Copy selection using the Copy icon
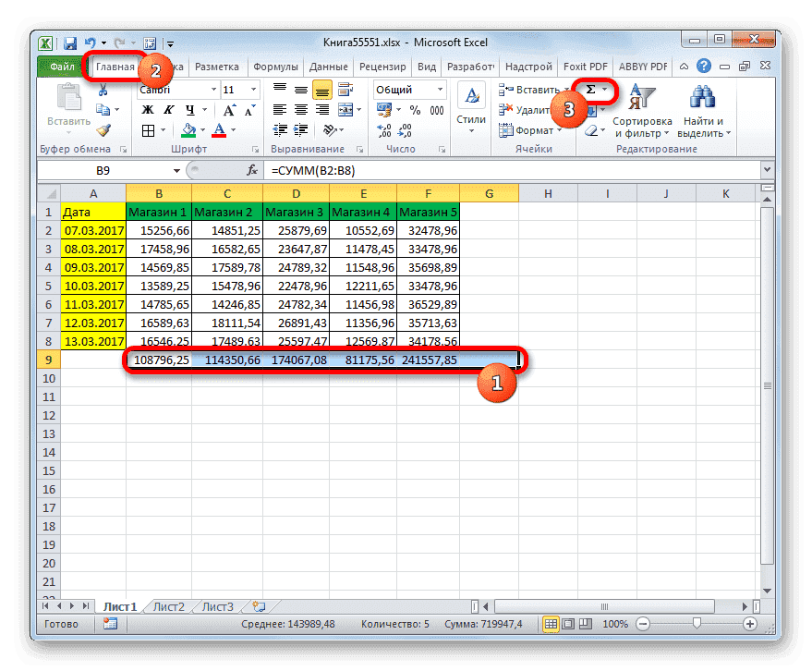 point(104,108)
